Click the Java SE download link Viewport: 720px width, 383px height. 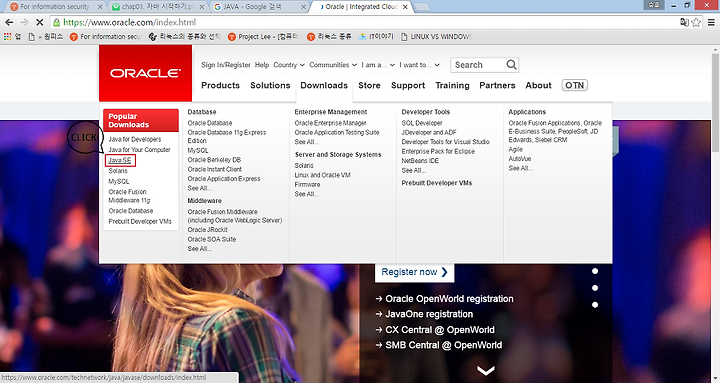click(x=120, y=160)
